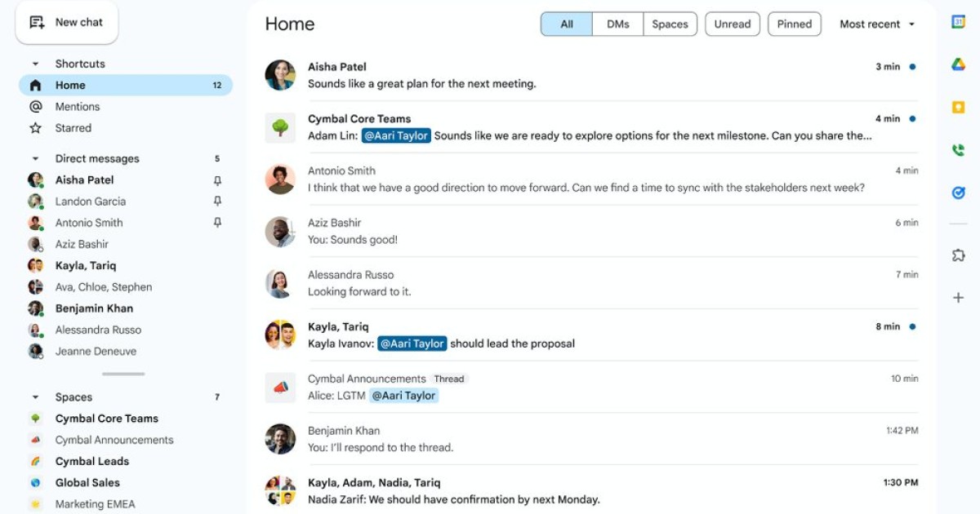980x514 pixels.
Task: Open Google Calendar from side panel
Action: click(958, 22)
